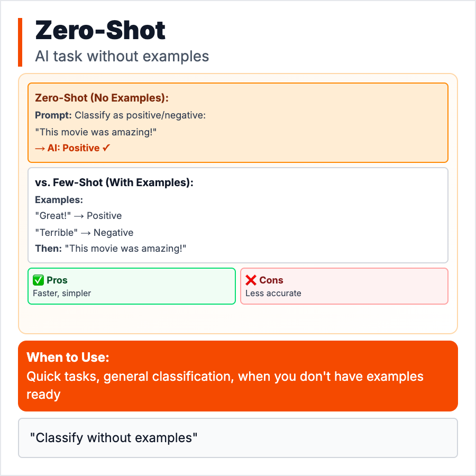Click the 'When to Use:' banner heading
The width and height of the screenshot is (476, 476).
(68, 357)
